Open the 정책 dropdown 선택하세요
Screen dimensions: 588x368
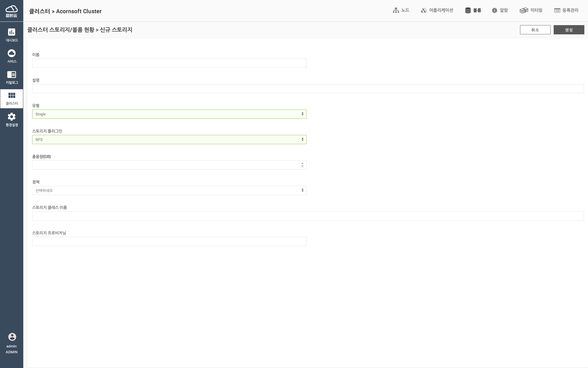coord(169,190)
